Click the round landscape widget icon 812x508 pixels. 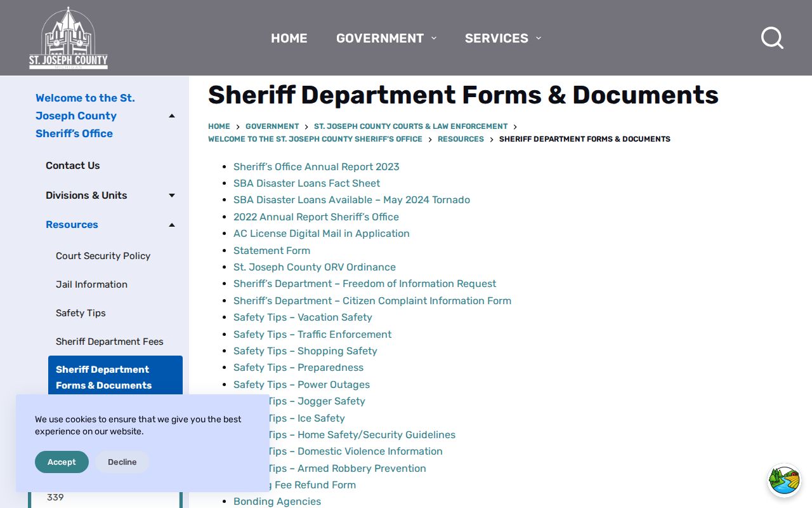785,480
